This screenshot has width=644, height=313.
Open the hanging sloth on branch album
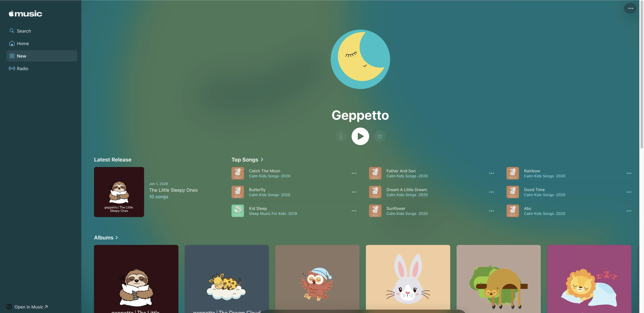(499, 279)
